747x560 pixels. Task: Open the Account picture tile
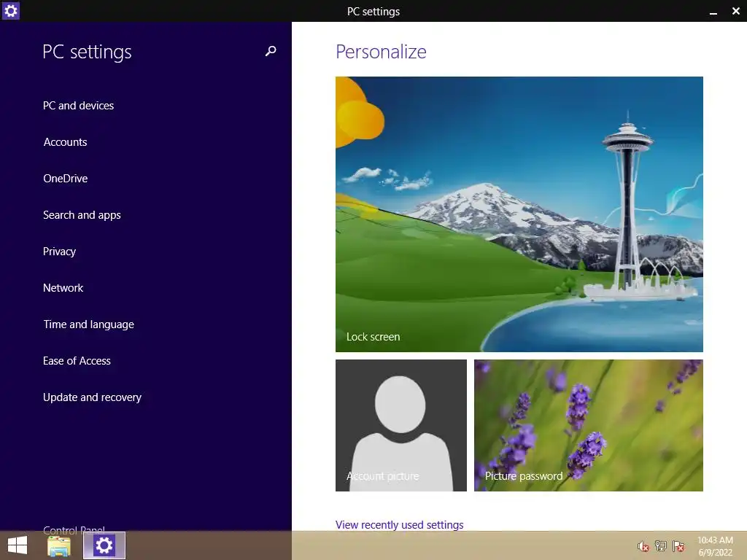[401, 425]
